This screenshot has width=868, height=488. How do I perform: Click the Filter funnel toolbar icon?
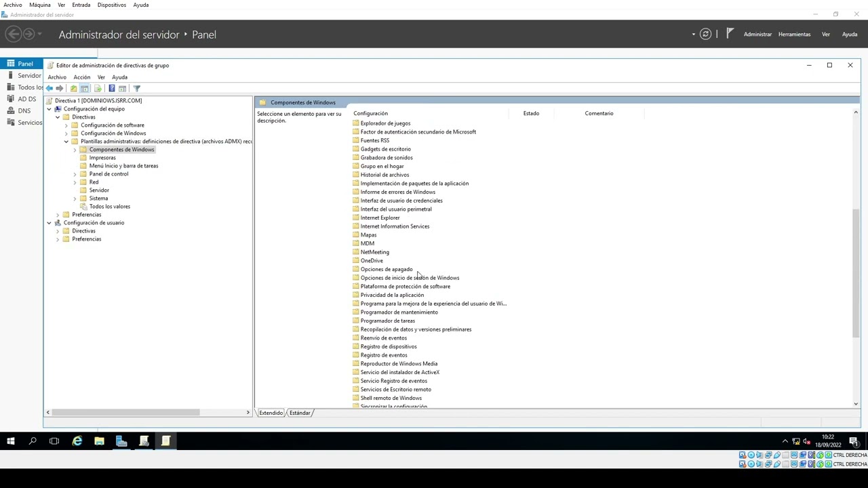[x=136, y=88]
